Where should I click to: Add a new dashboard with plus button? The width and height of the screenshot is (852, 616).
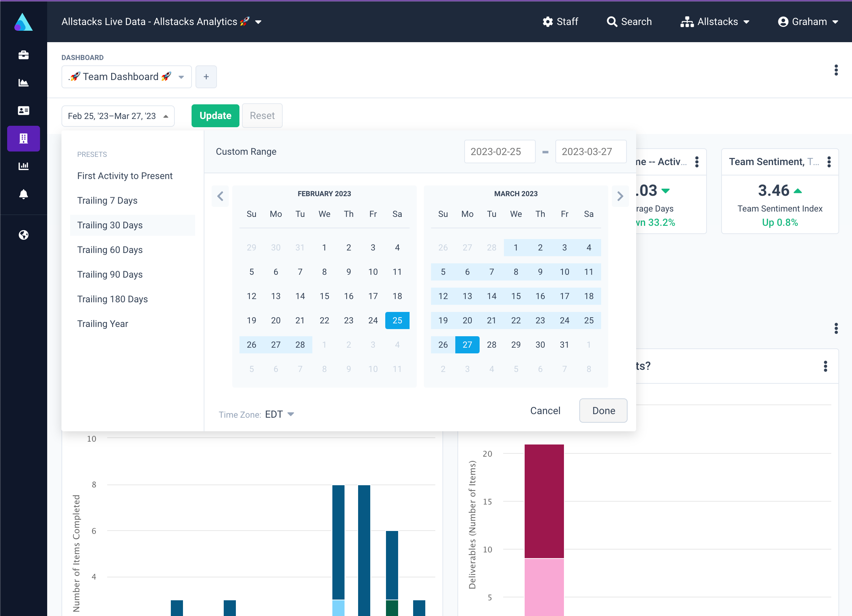coord(206,76)
